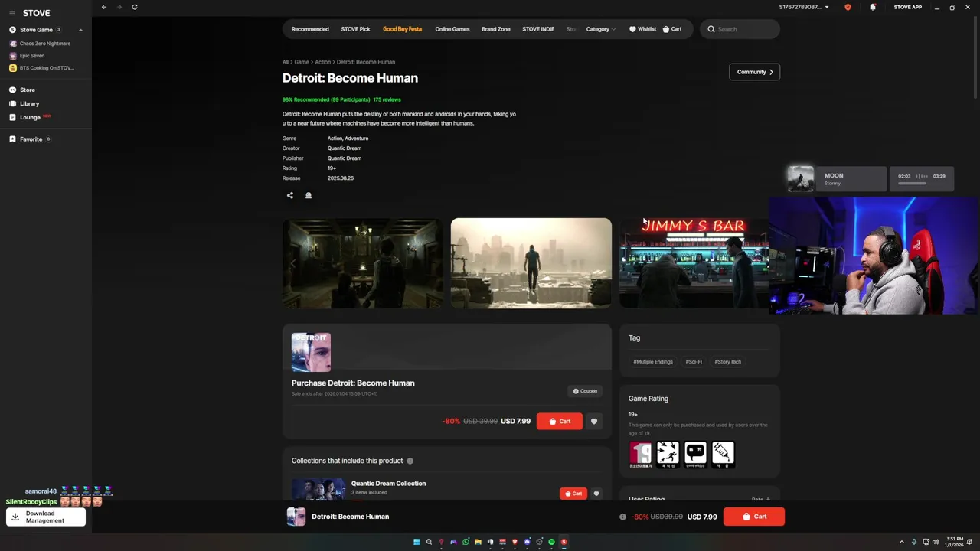Image resolution: width=980 pixels, height=551 pixels.
Task: Click the violence content rating icon
Action: point(668,455)
